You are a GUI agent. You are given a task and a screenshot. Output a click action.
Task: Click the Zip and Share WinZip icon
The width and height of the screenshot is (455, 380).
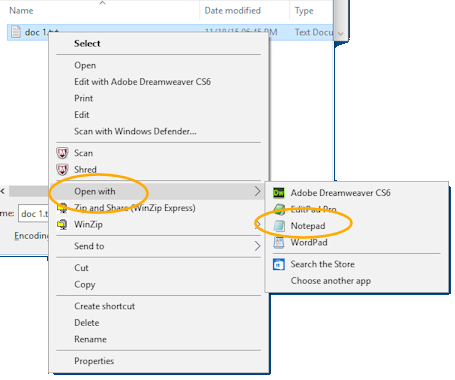[x=62, y=208]
